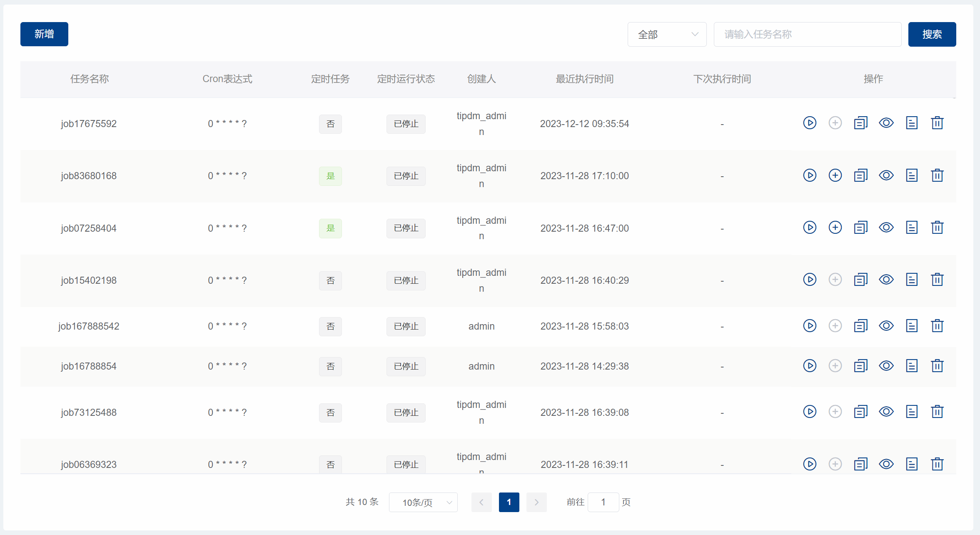Open the log document icon for job167888542
This screenshot has height=535, width=980.
[x=911, y=326]
